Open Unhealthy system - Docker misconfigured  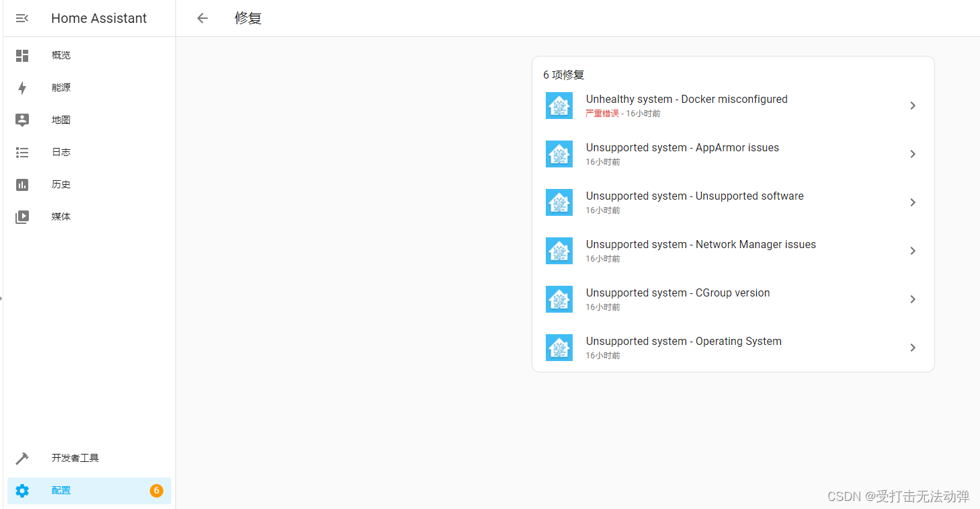[733, 106]
